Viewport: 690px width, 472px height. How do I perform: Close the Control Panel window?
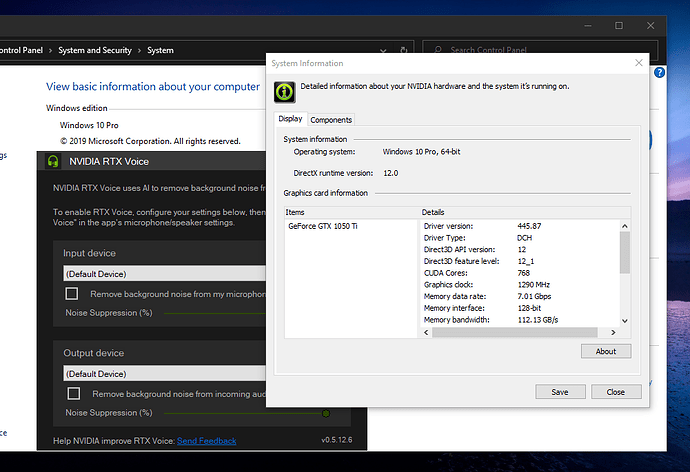[650, 26]
